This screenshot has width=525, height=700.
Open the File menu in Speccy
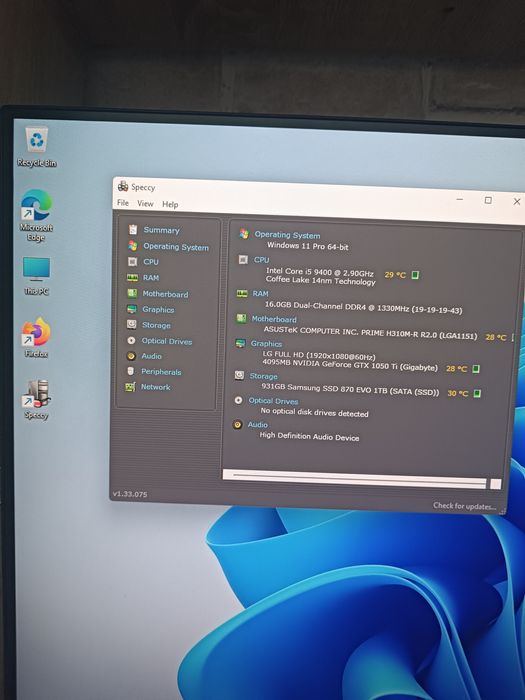(123, 203)
